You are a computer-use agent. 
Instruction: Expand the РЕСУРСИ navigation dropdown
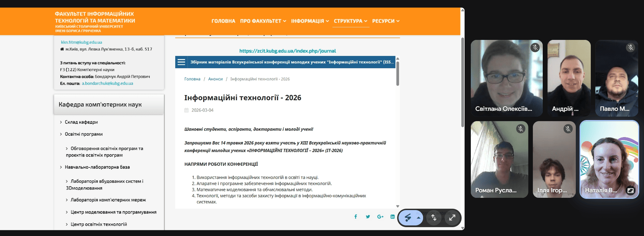pos(386,21)
